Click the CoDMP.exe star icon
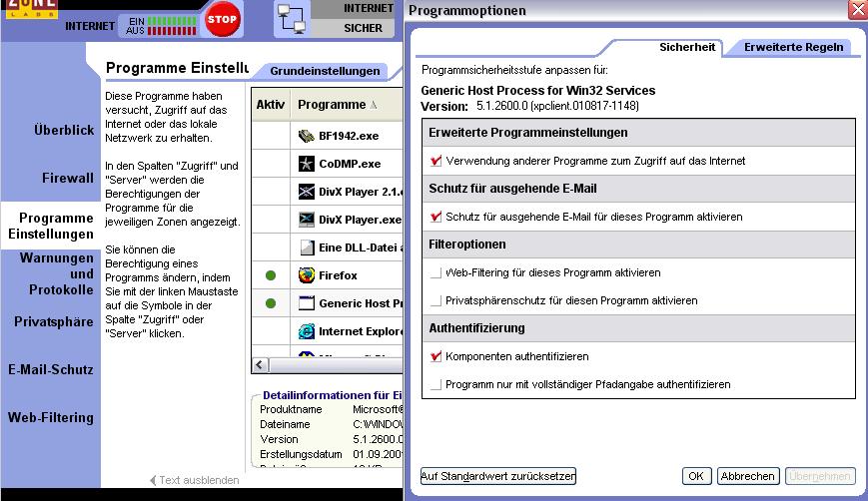The height and width of the screenshot is (501, 868). coord(306,164)
